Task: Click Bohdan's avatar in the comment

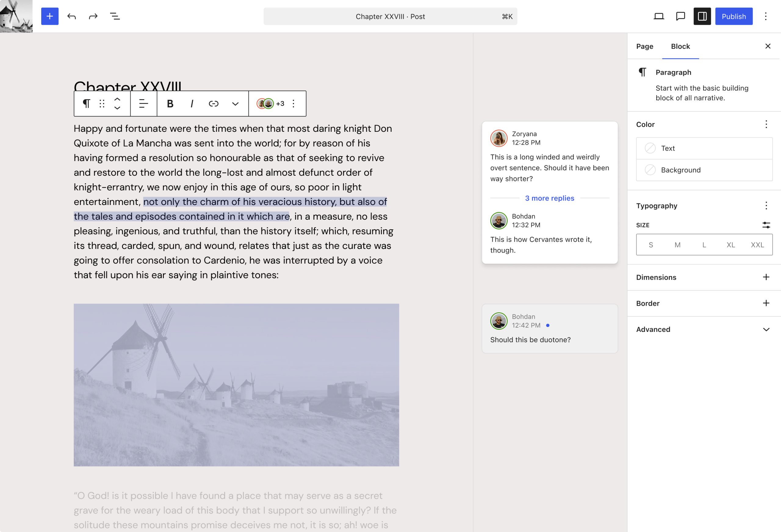Action: click(499, 221)
